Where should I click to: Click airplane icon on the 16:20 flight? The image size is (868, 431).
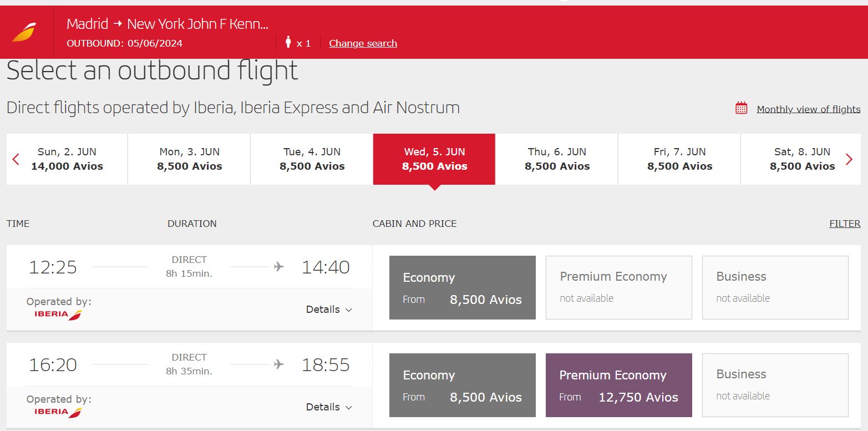point(278,364)
